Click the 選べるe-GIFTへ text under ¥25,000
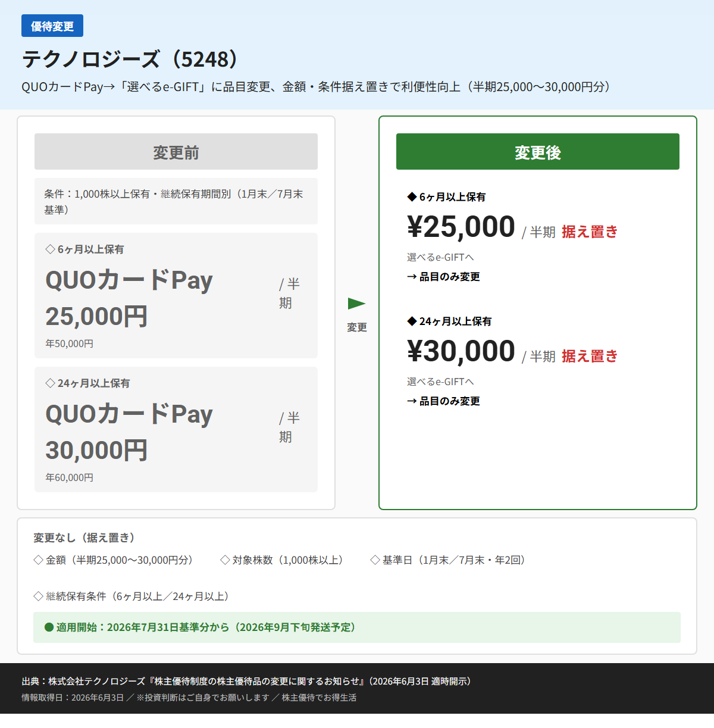This screenshot has width=714, height=728. point(440,257)
